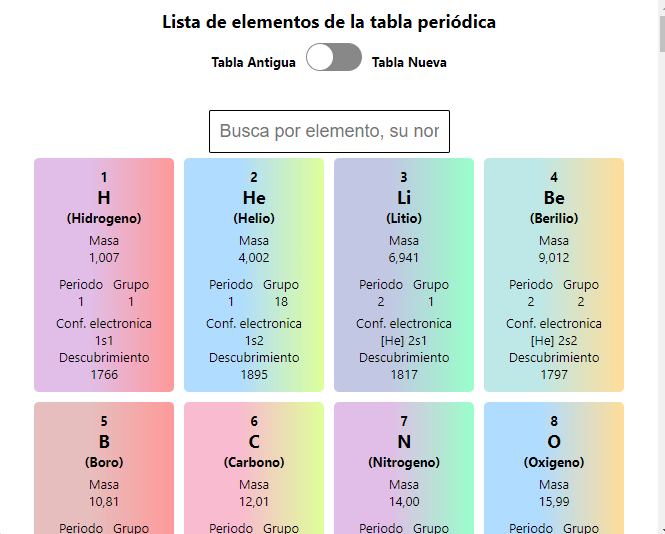The image size is (665, 534).
Task: Click the Tabla Antigua label
Action: 253,62
